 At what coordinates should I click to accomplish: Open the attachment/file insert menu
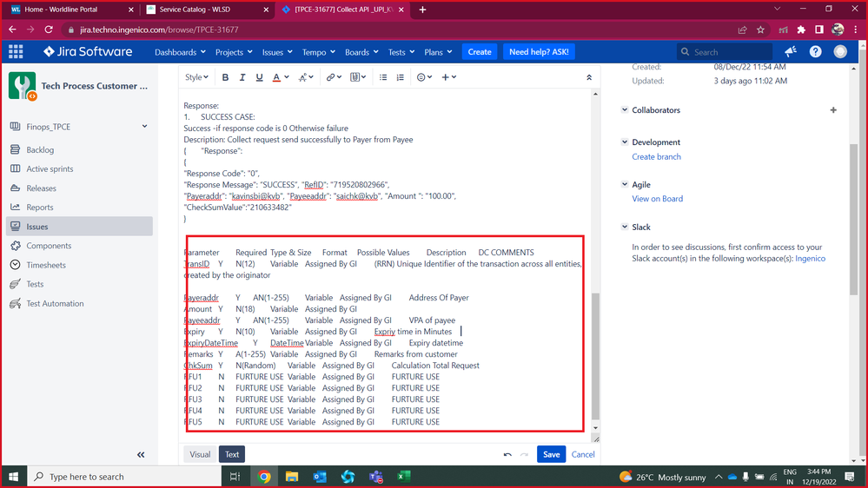[x=358, y=77]
